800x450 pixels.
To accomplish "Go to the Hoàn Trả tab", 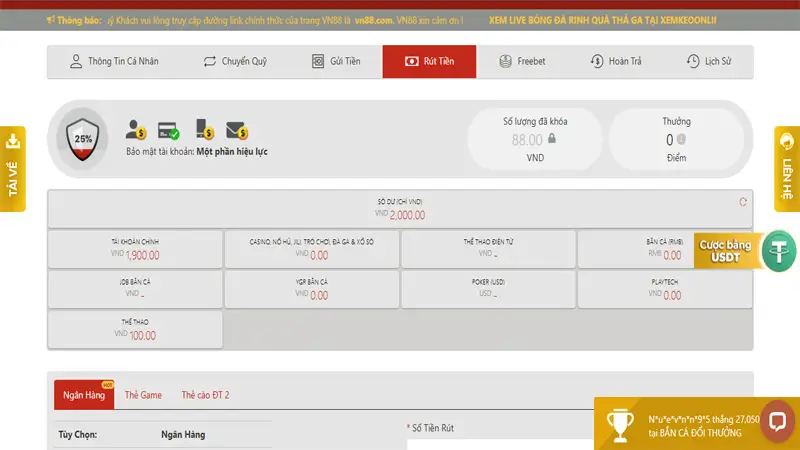I will point(616,61).
